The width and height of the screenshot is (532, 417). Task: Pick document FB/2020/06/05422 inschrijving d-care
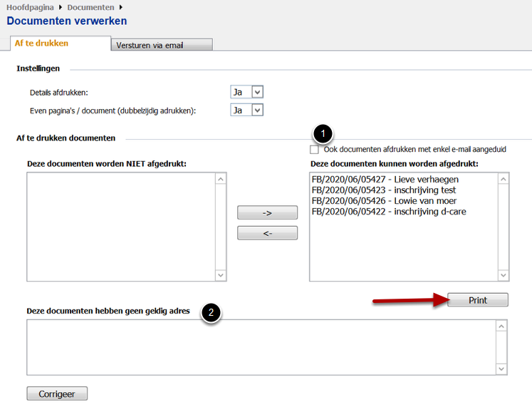point(389,212)
